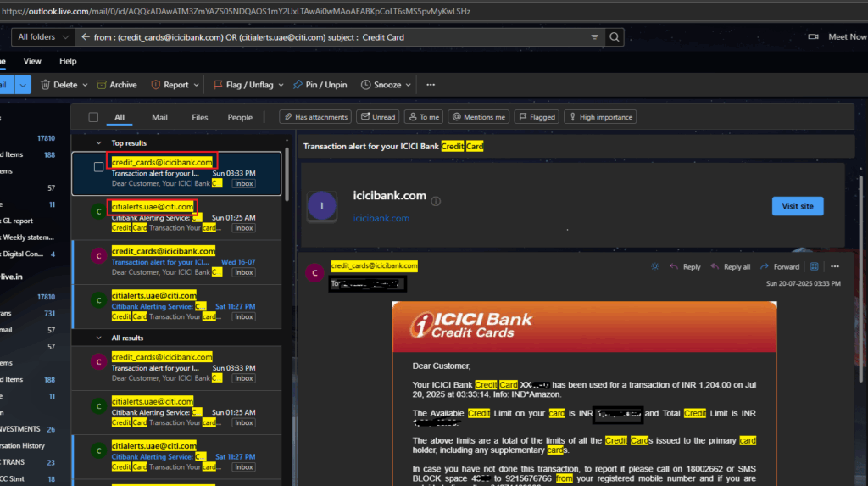The width and height of the screenshot is (868, 486).
Task: Open the All folders dropdown
Action: click(x=42, y=37)
